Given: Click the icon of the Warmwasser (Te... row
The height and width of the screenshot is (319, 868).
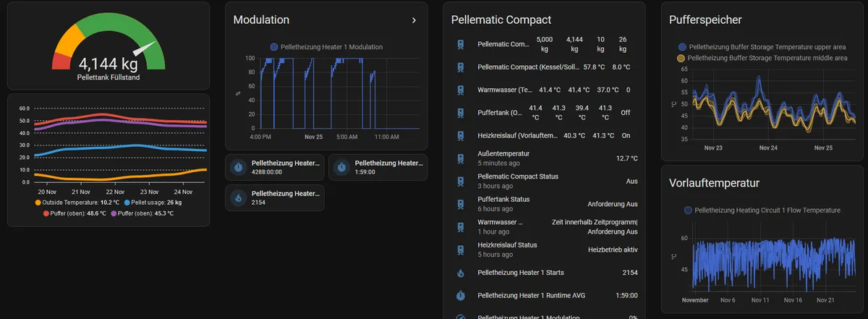Looking at the screenshot, I should (x=461, y=90).
